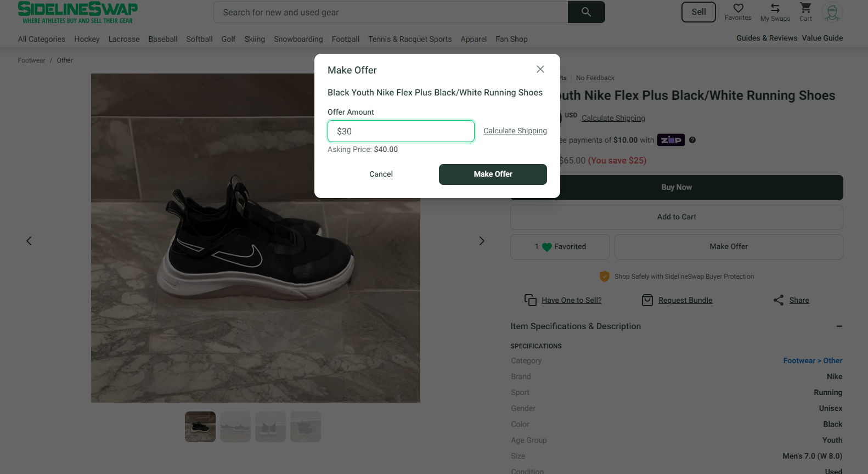This screenshot has width=868, height=474.
Task: Open Guides & Reviews link
Action: click(766, 38)
